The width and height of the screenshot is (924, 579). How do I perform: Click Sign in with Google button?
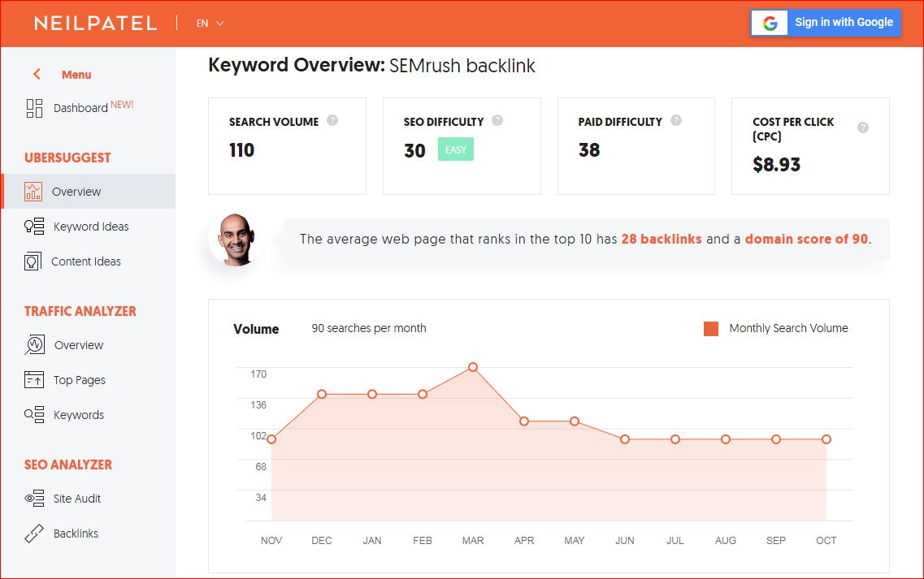coord(826,23)
